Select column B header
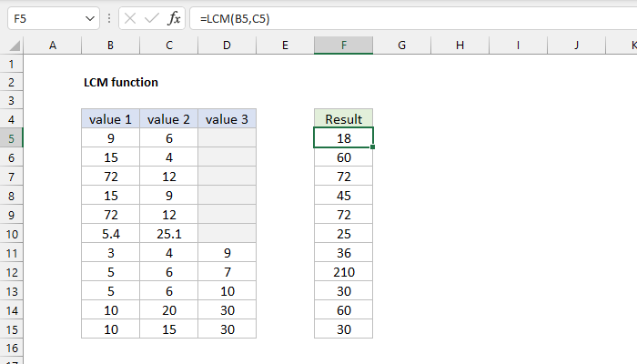The height and width of the screenshot is (364, 637). [x=110, y=45]
